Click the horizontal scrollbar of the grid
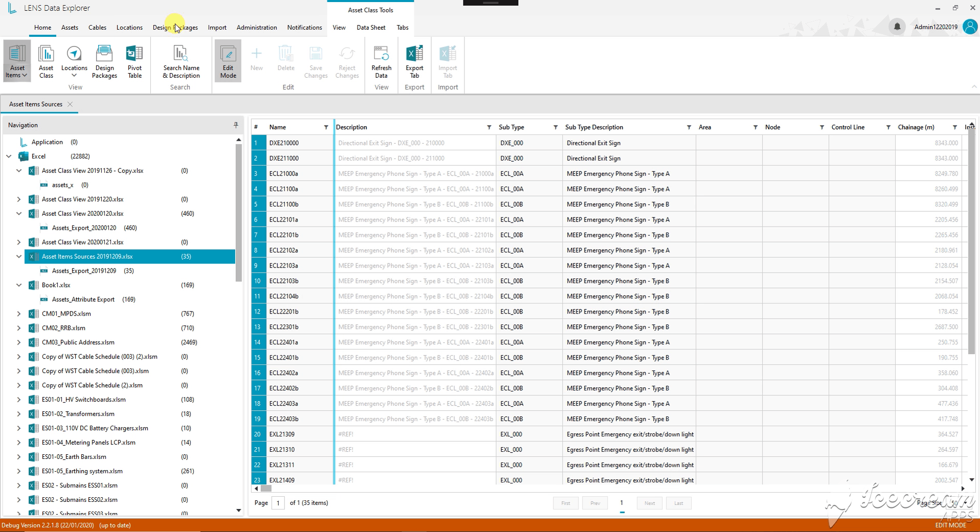980x532 pixels. tap(609, 489)
